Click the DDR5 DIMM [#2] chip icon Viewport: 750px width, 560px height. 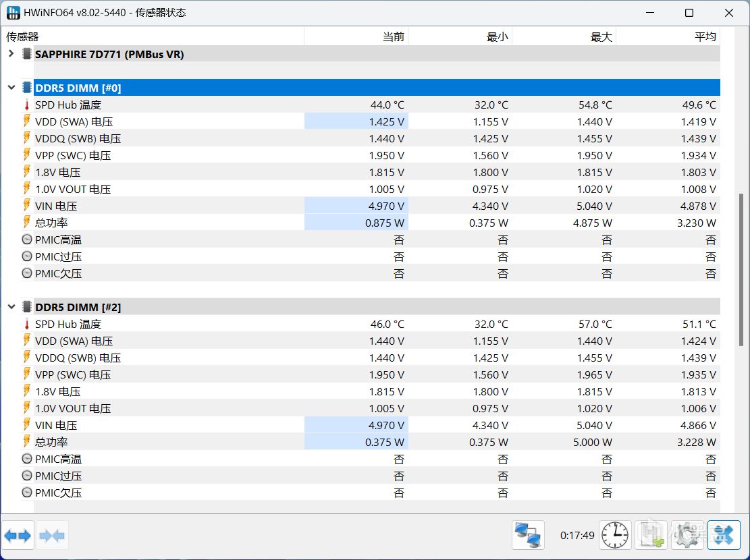[27, 306]
